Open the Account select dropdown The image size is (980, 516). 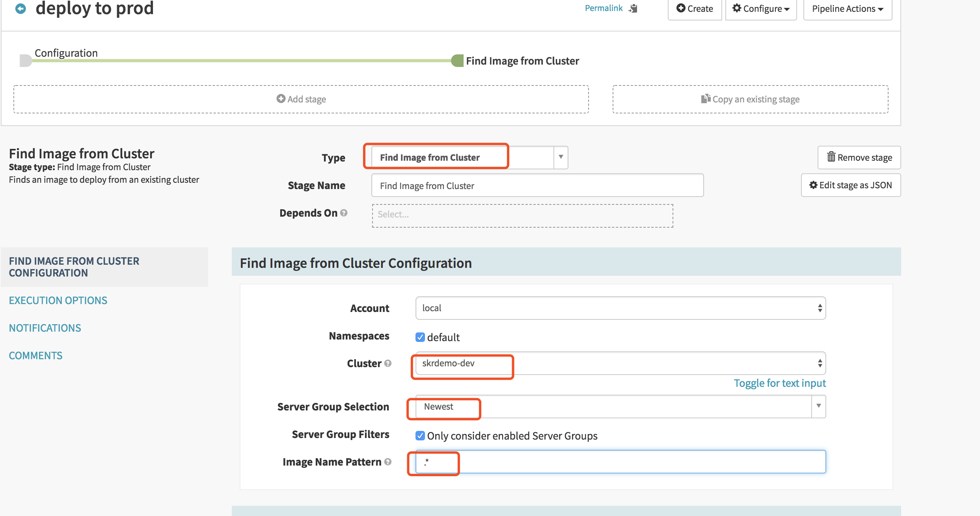coord(620,308)
